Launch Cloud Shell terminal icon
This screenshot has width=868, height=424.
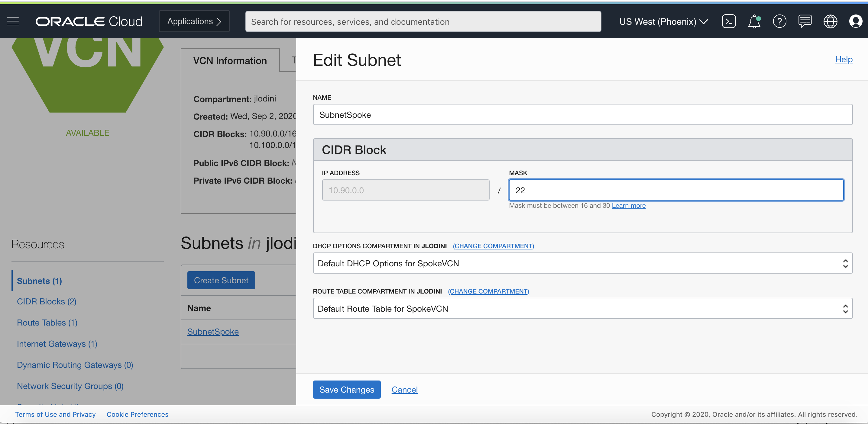click(728, 21)
